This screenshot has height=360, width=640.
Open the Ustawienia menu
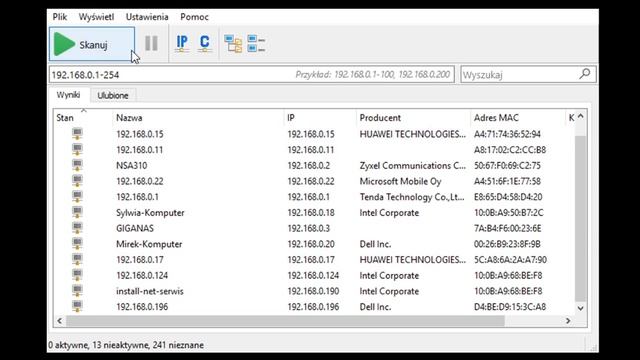click(x=147, y=17)
